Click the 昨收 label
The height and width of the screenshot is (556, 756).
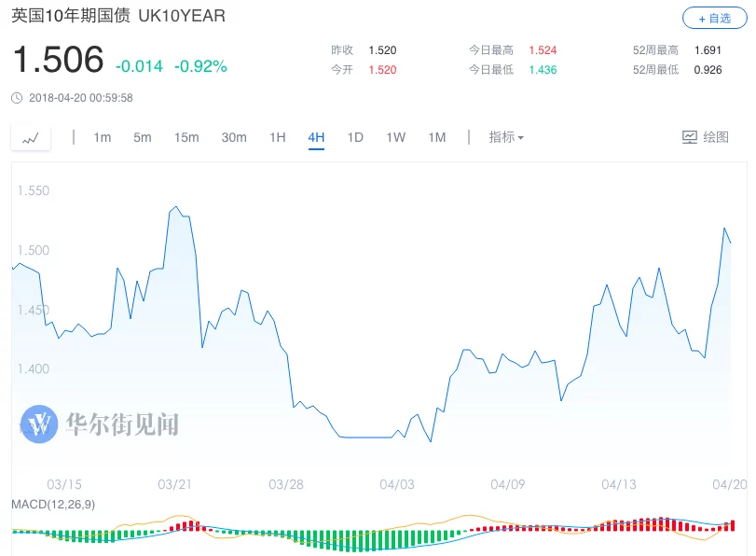(x=342, y=50)
